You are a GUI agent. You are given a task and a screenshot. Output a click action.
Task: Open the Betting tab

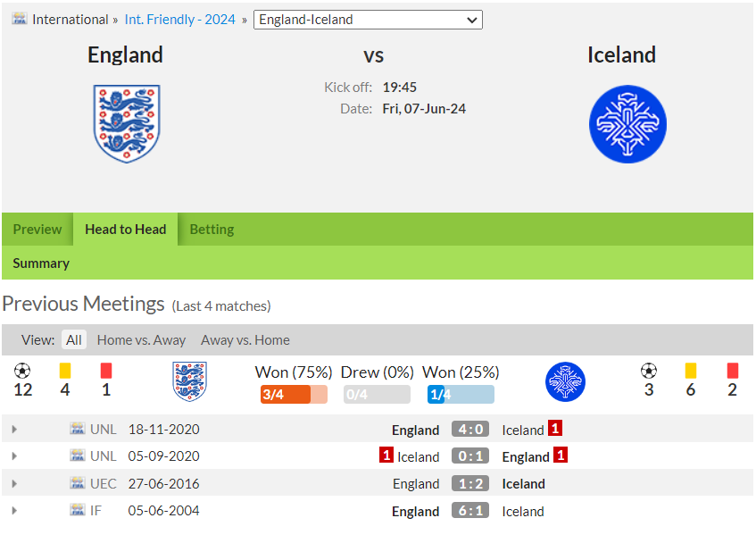(212, 230)
